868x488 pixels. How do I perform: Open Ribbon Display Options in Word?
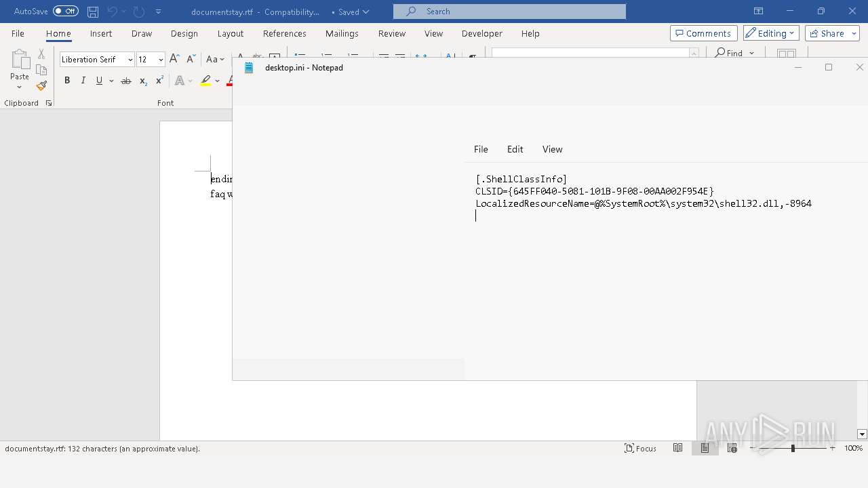(x=758, y=12)
